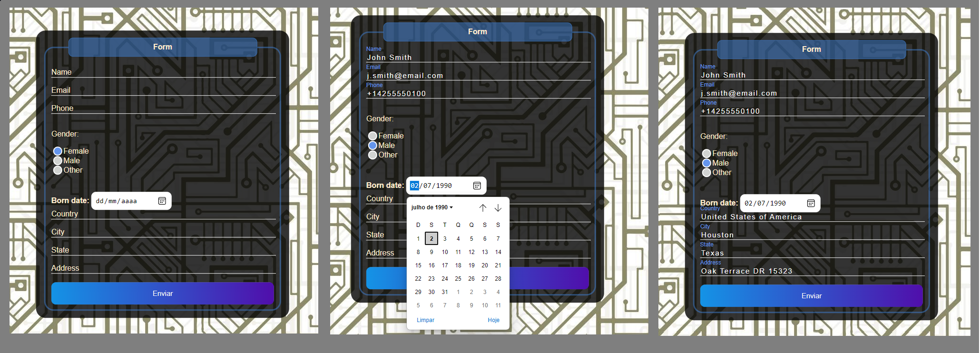Screen dimensions: 980x353
Task: Select day 13 in calendar
Action: pos(485,252)
